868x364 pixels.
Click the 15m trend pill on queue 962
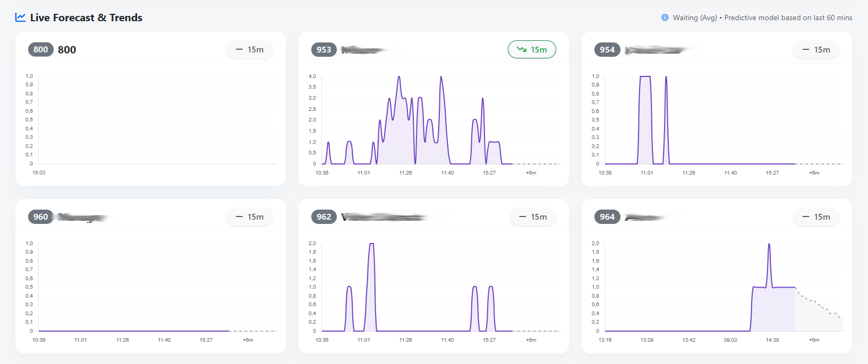(x=533, y=216)
